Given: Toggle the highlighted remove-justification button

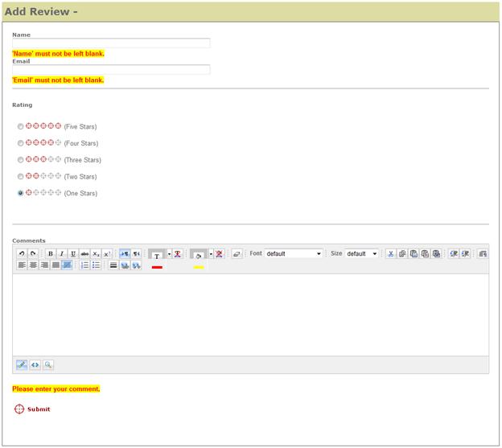Looking at the screenshot, I should tap(67, 265).
